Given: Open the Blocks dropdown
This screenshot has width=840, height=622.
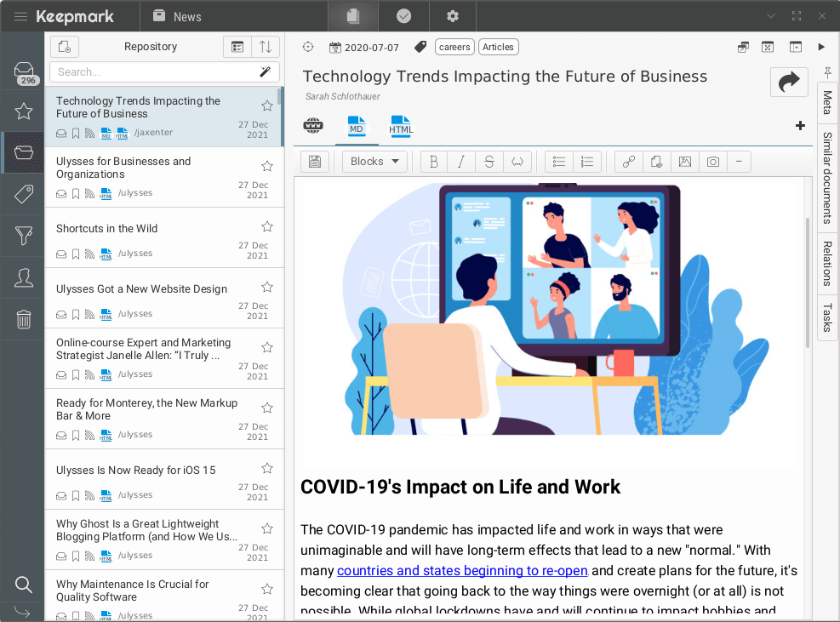Looking at the screenshot, I should 374,162.
